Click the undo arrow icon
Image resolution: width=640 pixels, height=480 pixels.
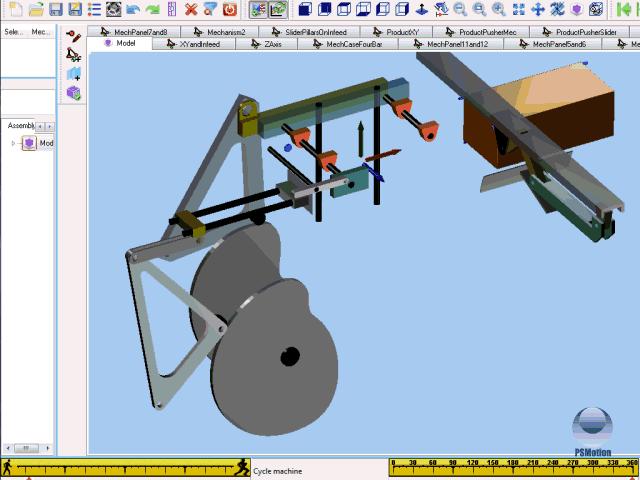(x=133, y=9)
